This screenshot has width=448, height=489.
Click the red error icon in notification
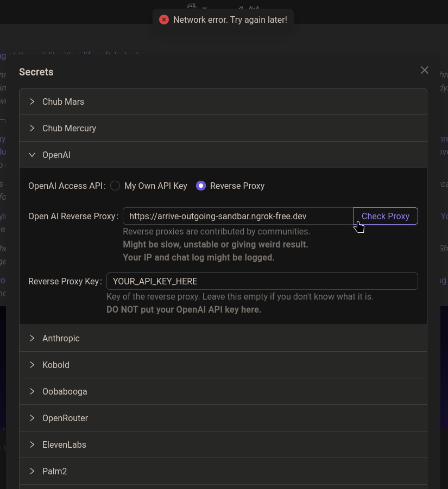coord(164,20)
